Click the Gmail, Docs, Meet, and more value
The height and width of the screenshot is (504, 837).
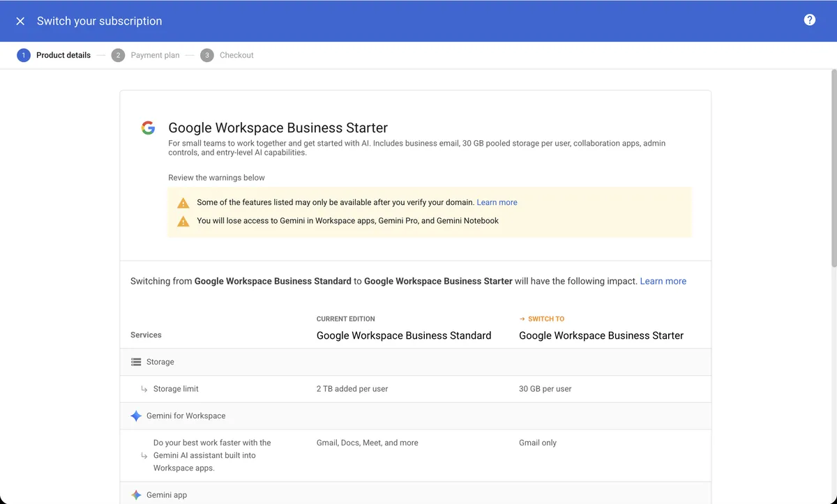(x=368, y=443)
